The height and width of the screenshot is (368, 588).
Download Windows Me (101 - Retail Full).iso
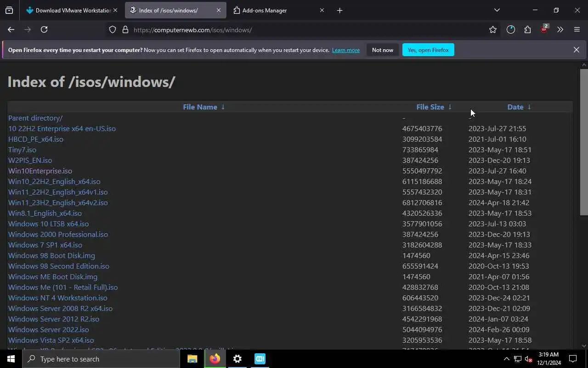pos(63,287)
